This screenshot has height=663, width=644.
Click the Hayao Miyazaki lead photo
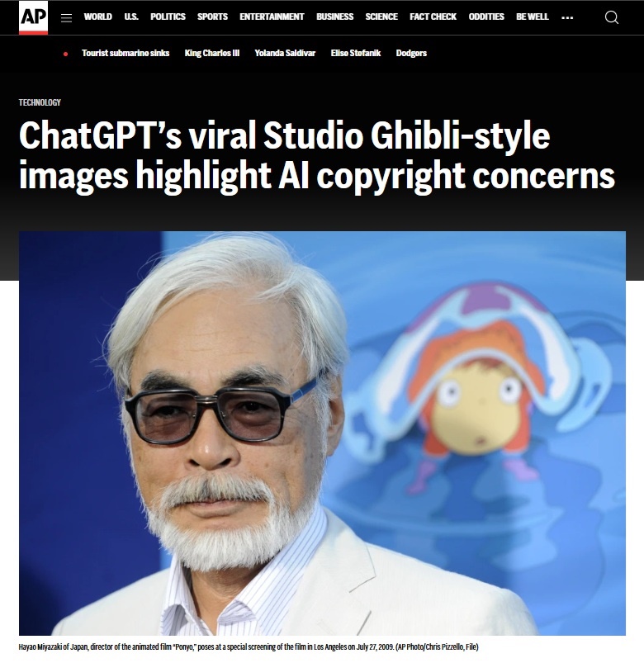tap(322, 433)
